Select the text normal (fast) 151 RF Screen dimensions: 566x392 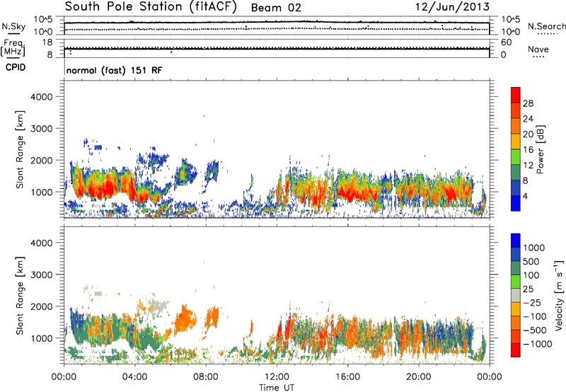[x=114, y=70]
